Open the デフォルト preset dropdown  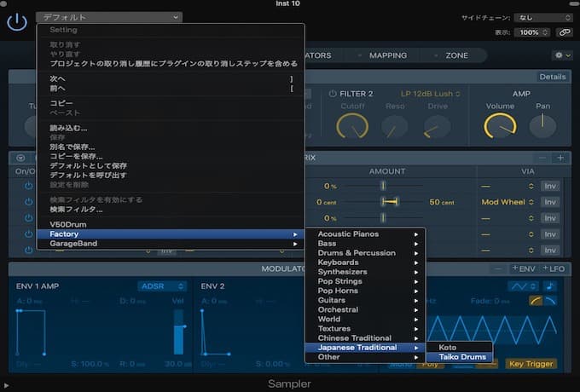point(109,17)
